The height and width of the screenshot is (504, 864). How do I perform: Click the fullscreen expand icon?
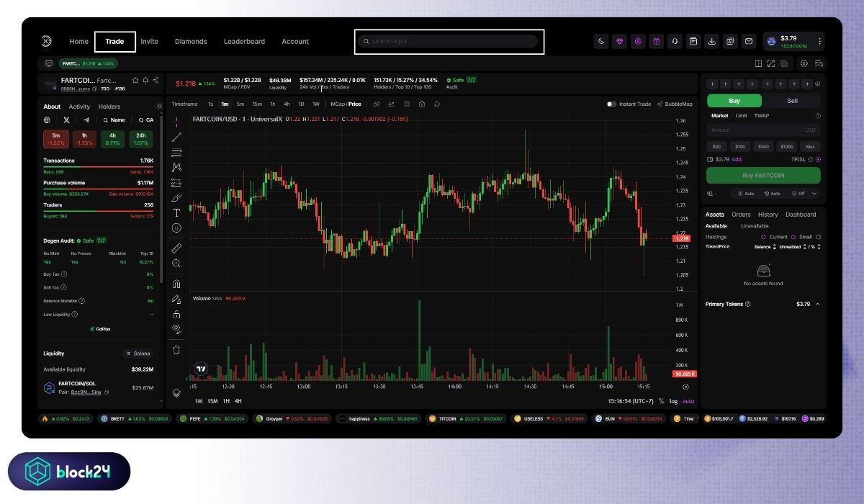[x=771, y=63]
